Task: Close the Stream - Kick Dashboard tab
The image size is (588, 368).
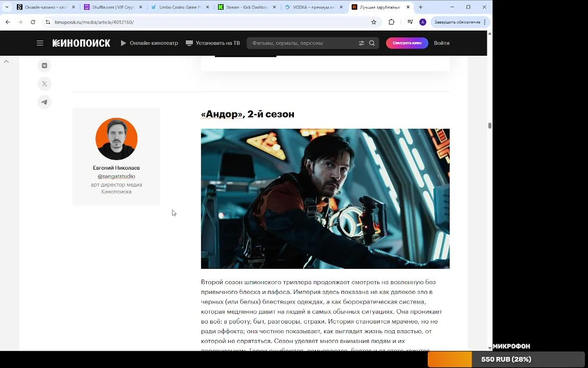Action: pyautogui.click(x=275, y=7)
